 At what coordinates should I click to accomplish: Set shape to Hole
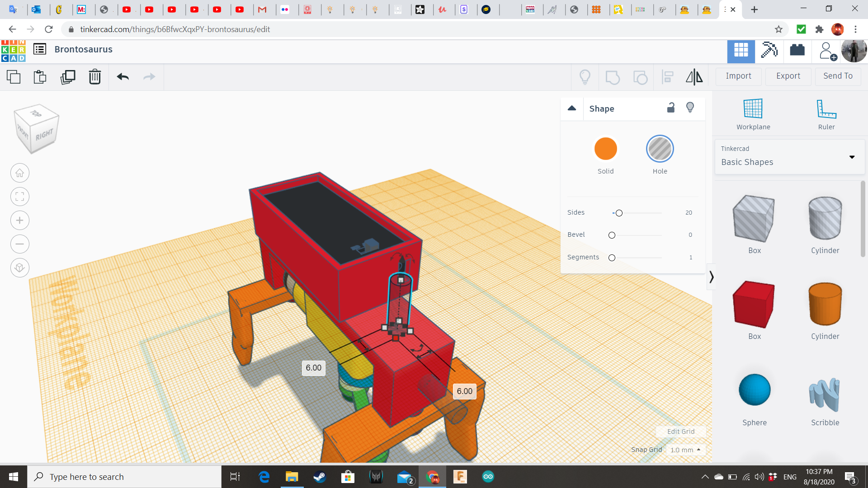(660, 149)
